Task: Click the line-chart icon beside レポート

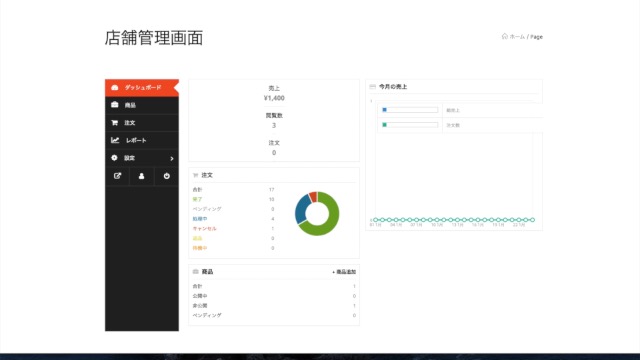Action: [115, 140]
